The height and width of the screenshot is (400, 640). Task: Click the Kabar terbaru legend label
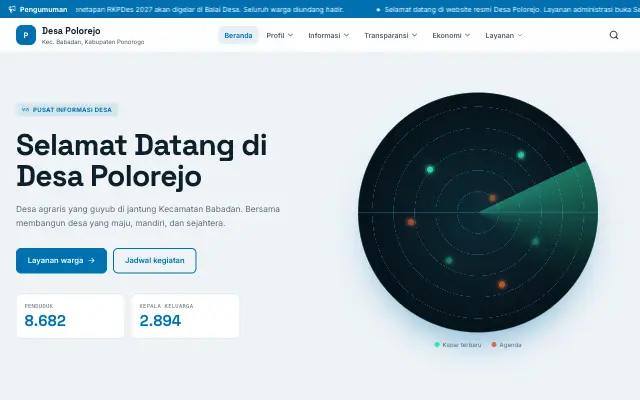coord(462,345)
